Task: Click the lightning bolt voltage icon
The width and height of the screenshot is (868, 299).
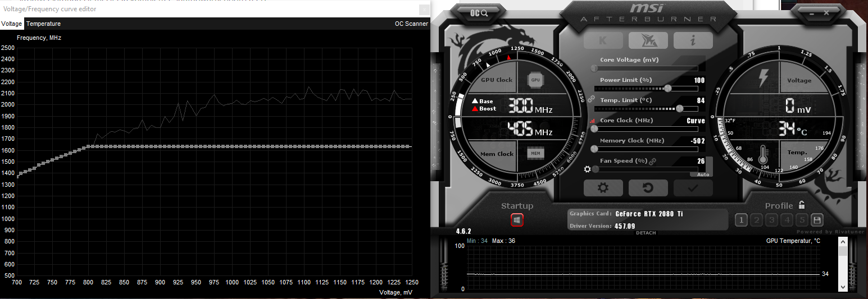Action: (x=763, y=78)
